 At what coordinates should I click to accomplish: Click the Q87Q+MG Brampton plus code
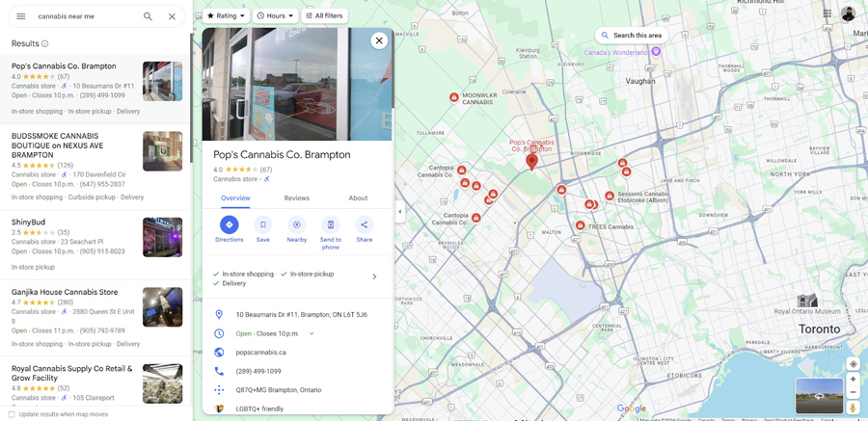click(279, 390)
